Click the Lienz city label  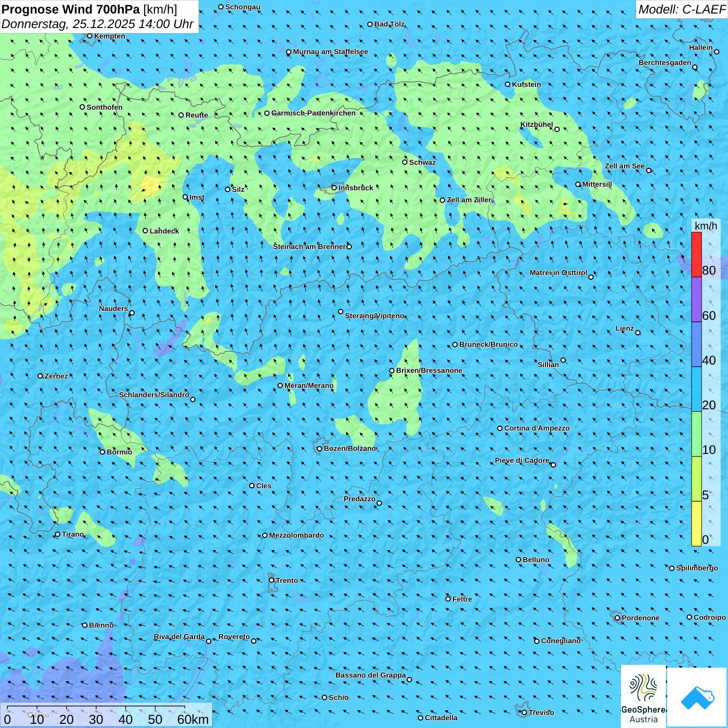pyautogui.click(x=625, y=328)
